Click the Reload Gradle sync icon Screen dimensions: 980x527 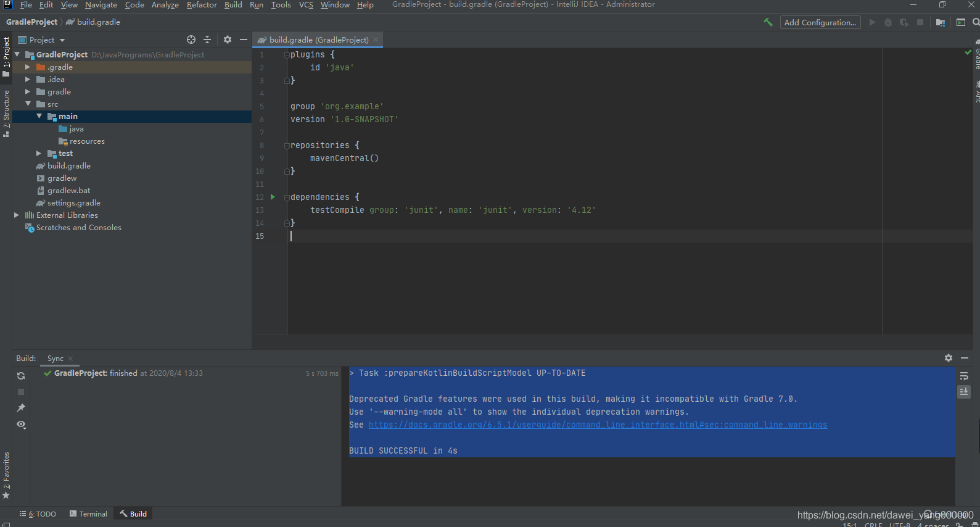(21, 376)
